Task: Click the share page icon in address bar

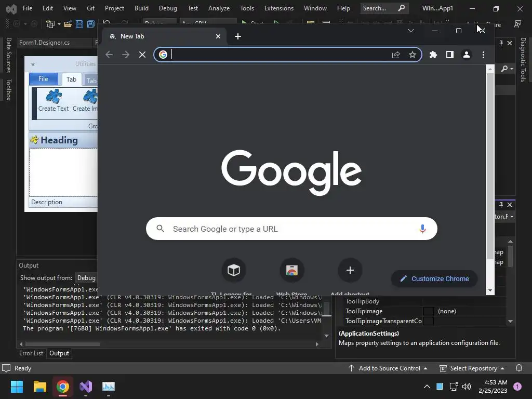Action: pyautogui.click(x=395, y=55)
